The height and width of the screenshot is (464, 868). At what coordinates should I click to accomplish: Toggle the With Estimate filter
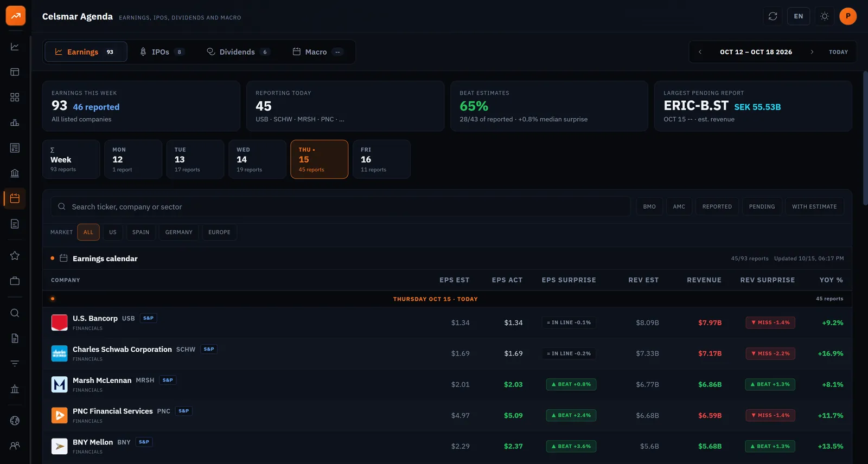[814, 207]
